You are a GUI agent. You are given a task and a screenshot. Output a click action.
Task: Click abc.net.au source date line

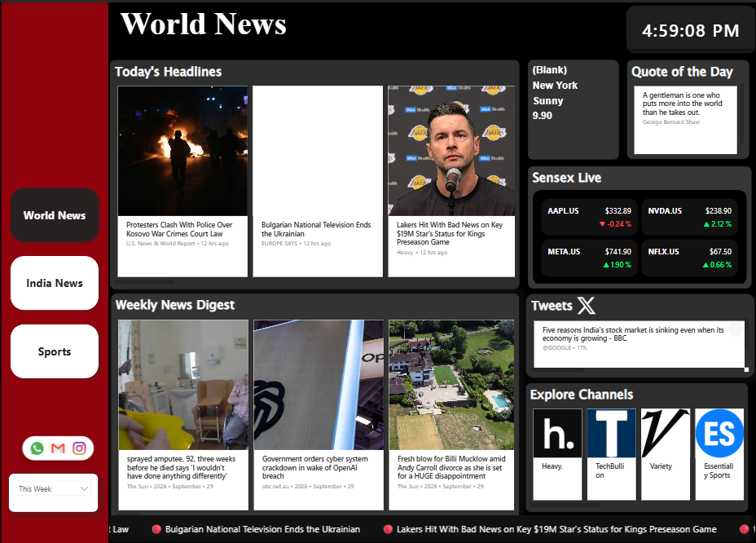pyautogui.click(x=308, y=487)
